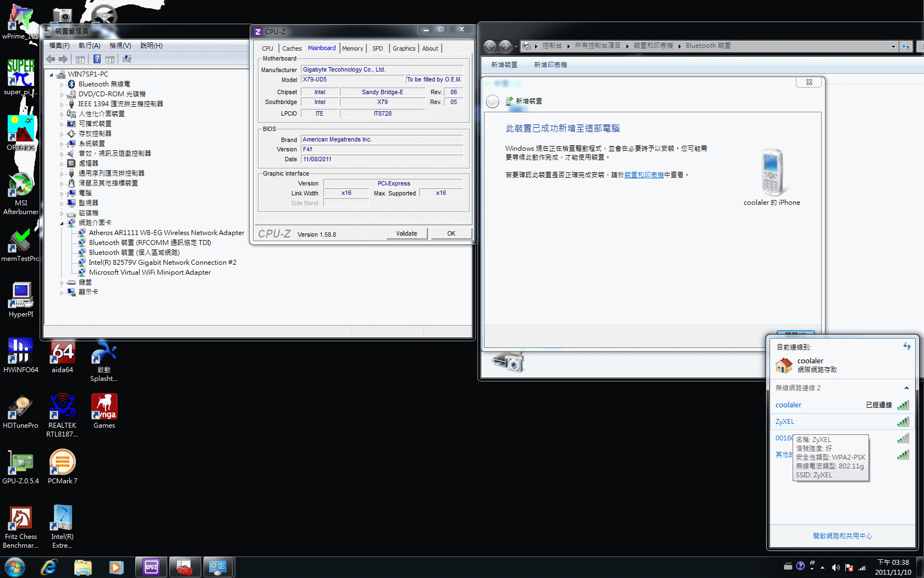Expand the 顯示卡 tree node
924x578 pixels.
[62, 293]
